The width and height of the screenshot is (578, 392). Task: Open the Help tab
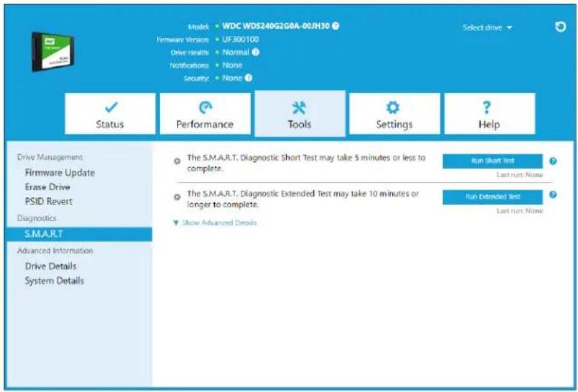pos(490,113)
